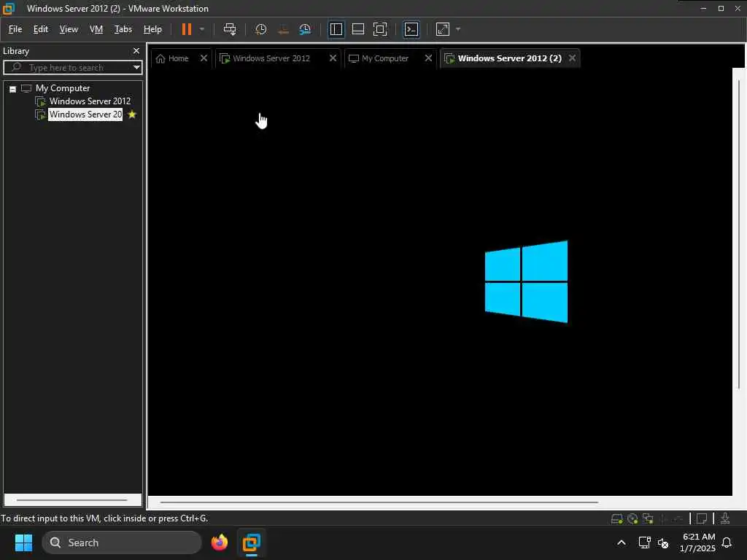The width and height of the screenshot is (747, 560).
Task: Click the VMware Workstation taskbar icon
Action: [251, 542]
